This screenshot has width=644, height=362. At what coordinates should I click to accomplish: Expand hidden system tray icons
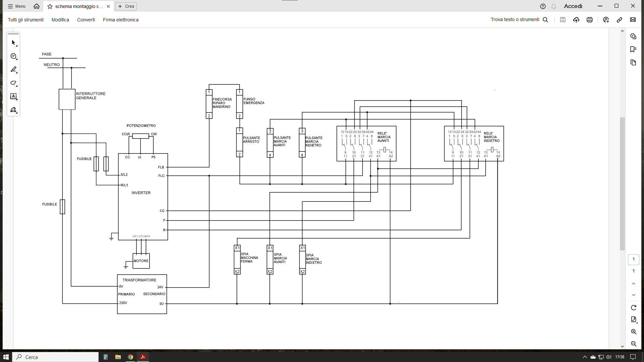585,357
